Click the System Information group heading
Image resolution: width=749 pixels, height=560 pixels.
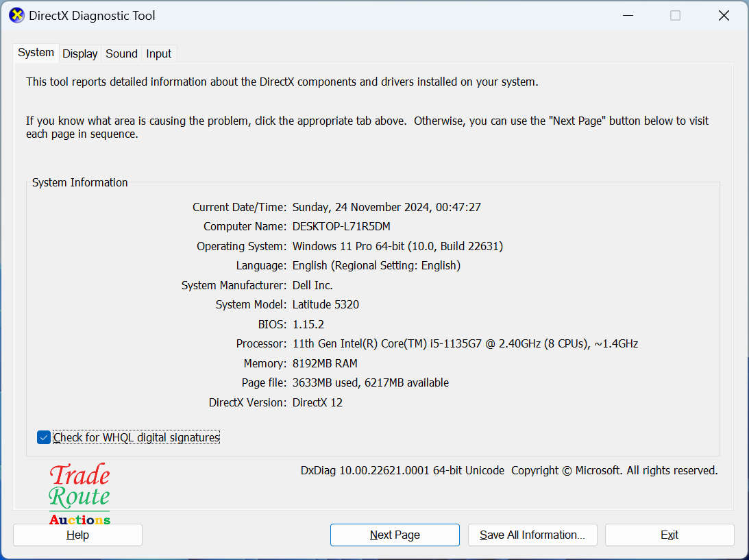point(79,182)
